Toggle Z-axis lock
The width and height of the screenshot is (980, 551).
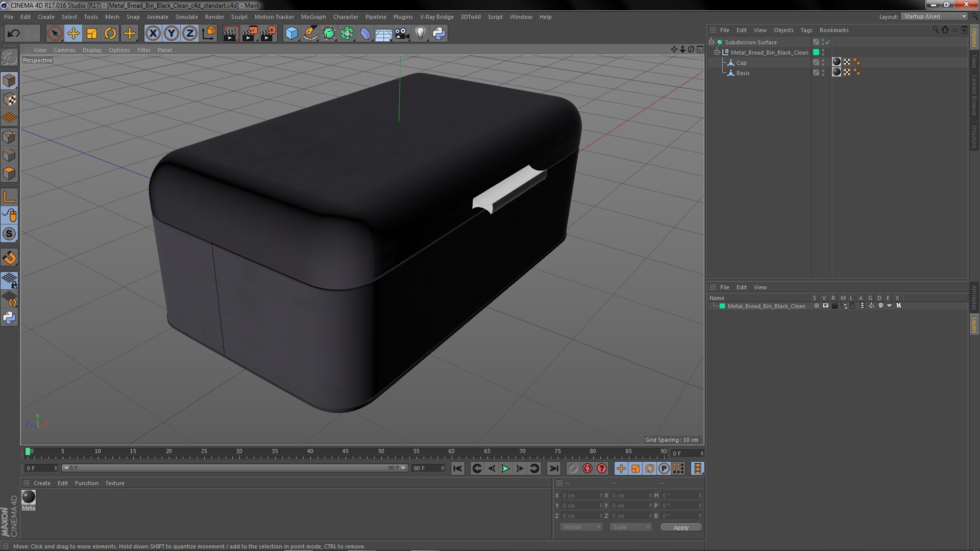click(x=190, y=34)
